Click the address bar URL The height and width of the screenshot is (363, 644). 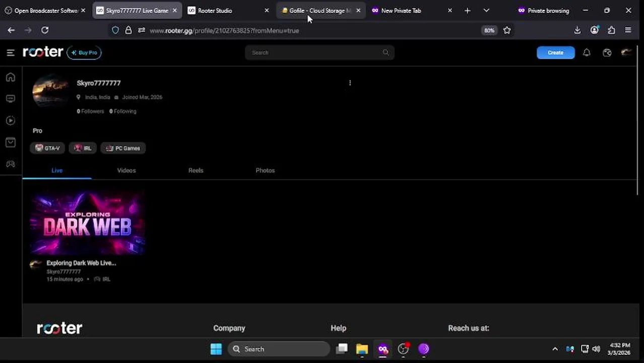click(224, 31)
